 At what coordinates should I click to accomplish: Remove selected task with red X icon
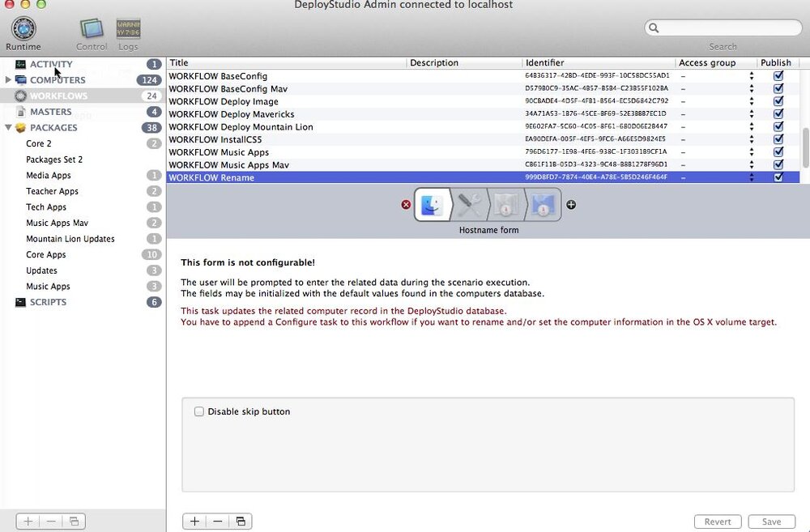click(406, 205)
